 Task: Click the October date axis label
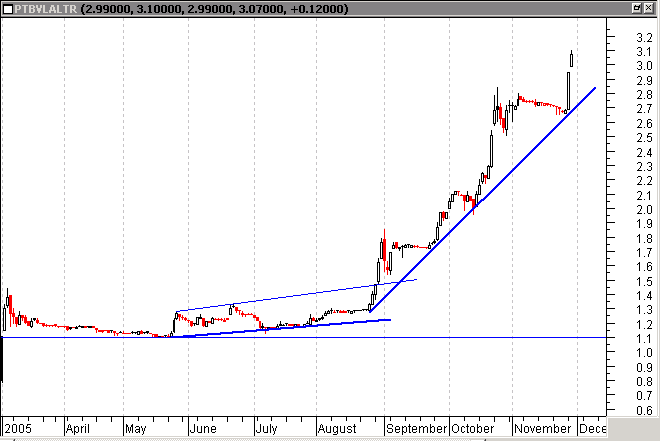(473, 429)
